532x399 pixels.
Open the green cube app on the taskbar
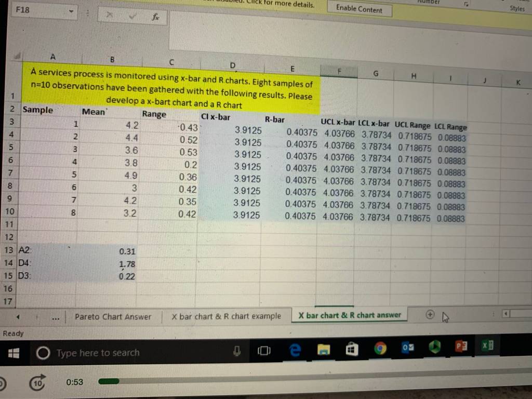pos(434,347)
